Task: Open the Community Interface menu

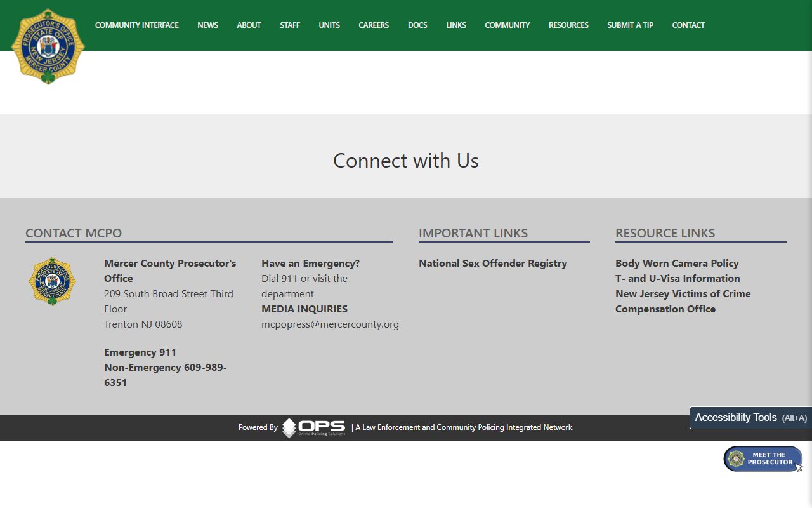Action: tap(137, 25)
